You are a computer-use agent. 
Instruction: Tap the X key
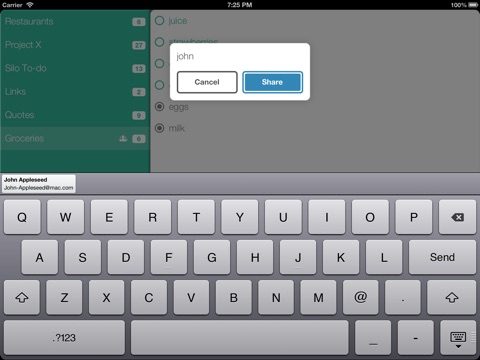tap(106, 297)
